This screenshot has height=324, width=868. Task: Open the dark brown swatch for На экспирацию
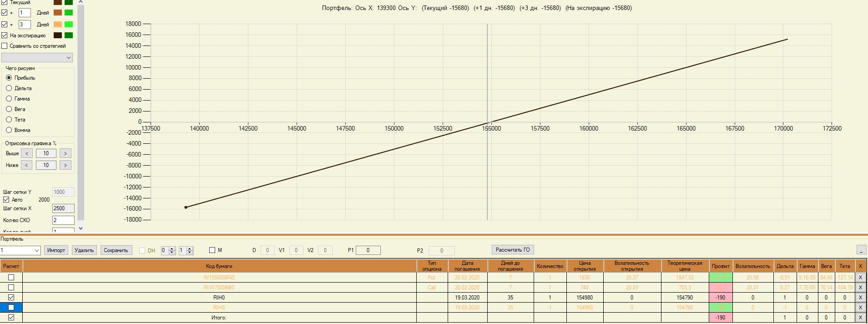tap(58, 35)
